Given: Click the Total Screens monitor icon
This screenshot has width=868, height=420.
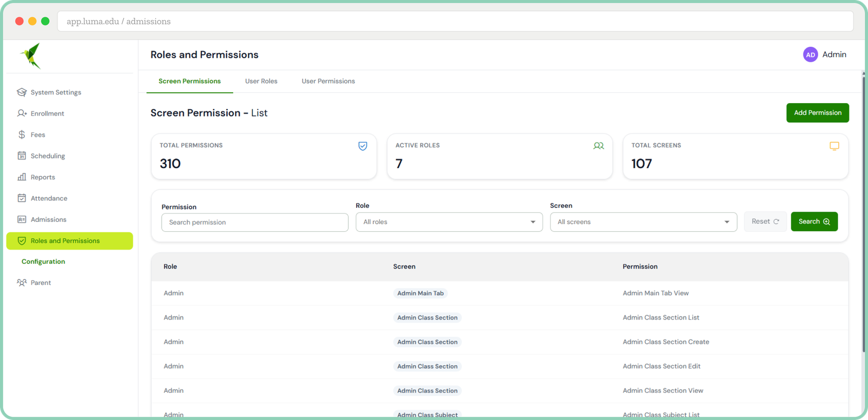Looking at the screenshot, I should pos(834,146).
